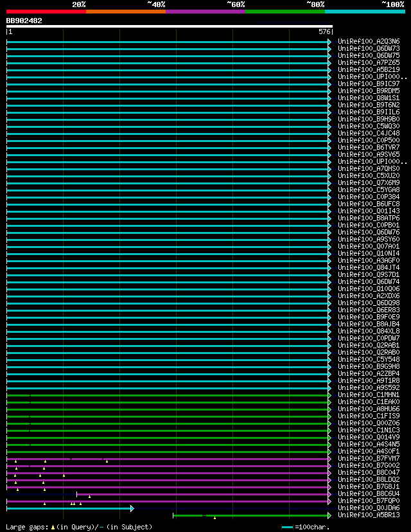The height and width of the screenshot is (532, 411).
Task: Click the purple alignment bar for B8C6U4
Action: pyautogui.click(x=204, y=494)
